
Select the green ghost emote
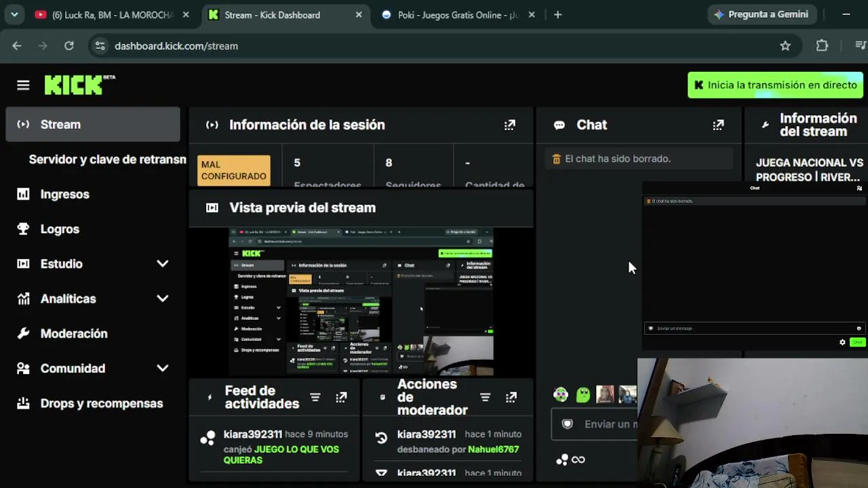point(583,394)
